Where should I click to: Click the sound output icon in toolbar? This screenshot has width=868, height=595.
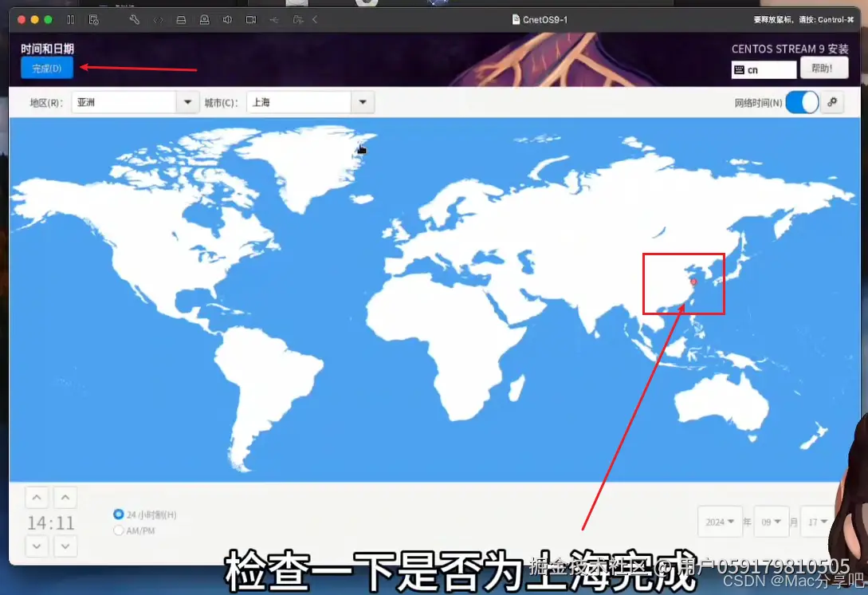coord(228,20)
